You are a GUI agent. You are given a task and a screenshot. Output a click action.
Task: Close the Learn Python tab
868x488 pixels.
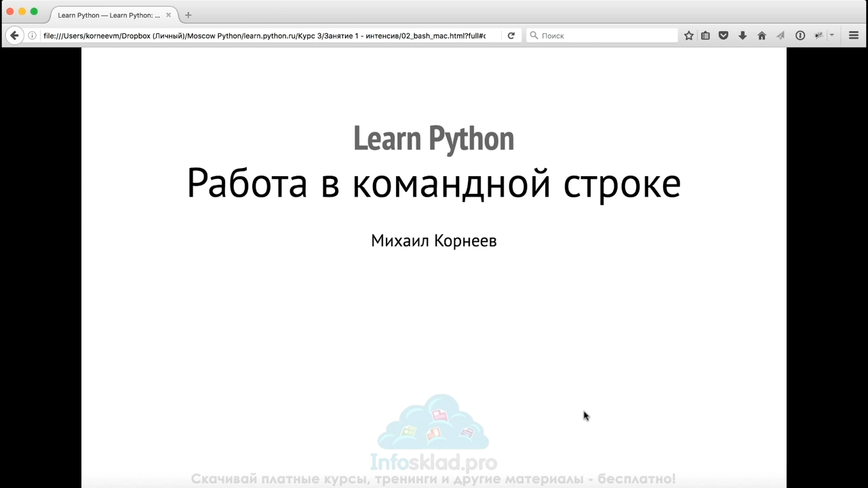pyautogui.click(x=169, y=15)
